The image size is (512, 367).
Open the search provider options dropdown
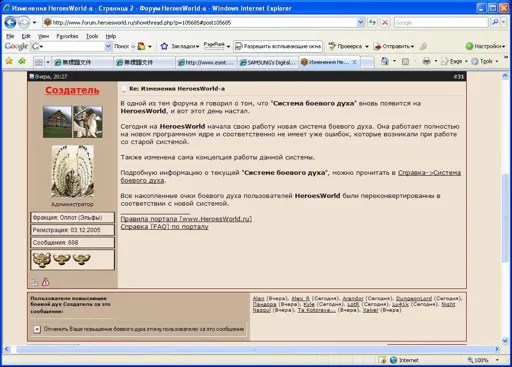pos(504,22)
